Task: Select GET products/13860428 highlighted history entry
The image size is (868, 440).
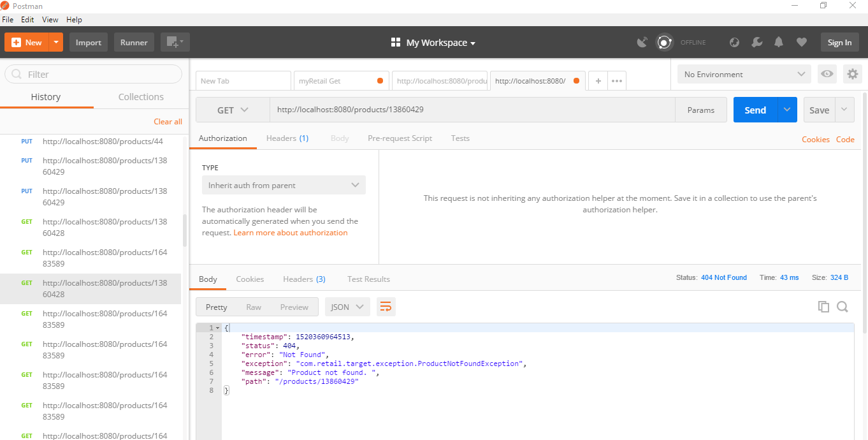Action: point(90,289)
